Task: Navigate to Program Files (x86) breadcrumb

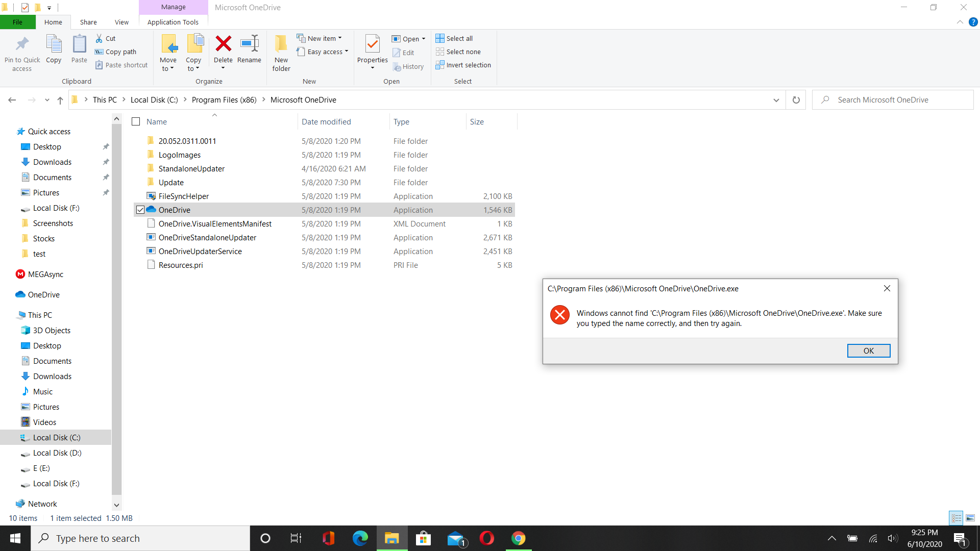Action: point(224,100)
